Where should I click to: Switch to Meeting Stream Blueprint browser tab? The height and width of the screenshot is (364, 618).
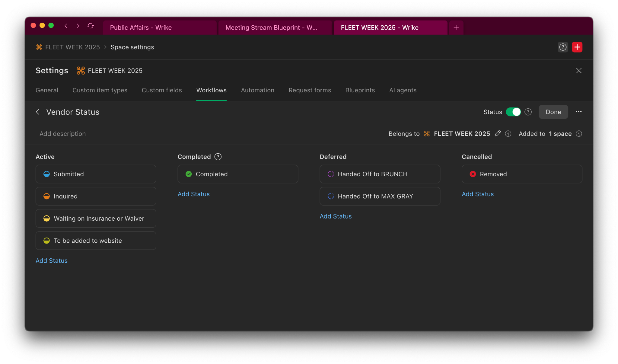tap(275, 27)
